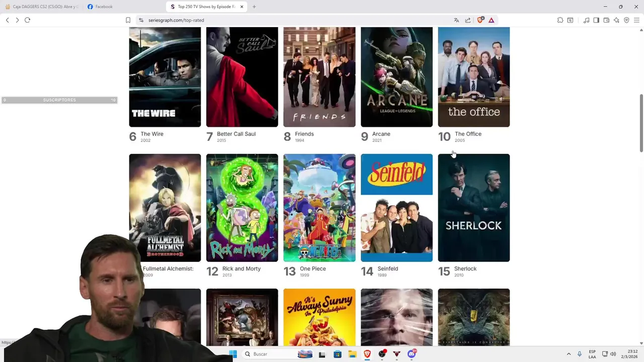Close the Top 250 TV Shows tab
Image resolution: width=644 pixels, height=362 pixels.
click(x=242, y=7)
